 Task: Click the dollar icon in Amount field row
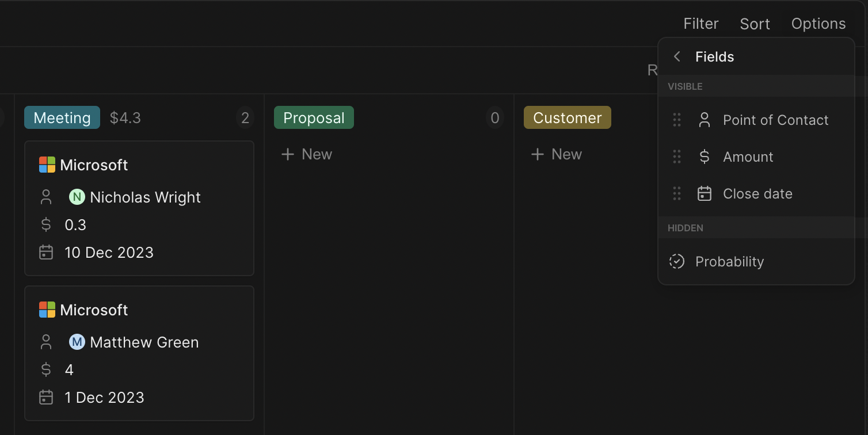(x=704, y=157)
